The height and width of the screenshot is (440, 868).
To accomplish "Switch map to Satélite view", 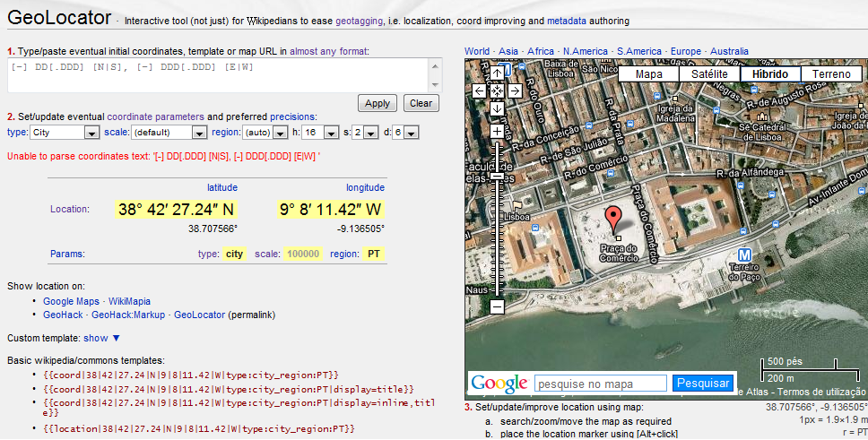I will coord(709,74).
